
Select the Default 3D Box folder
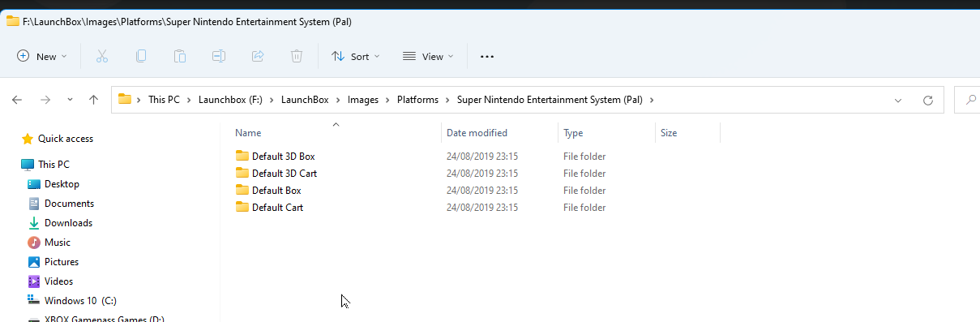click(x=283, y=156)
